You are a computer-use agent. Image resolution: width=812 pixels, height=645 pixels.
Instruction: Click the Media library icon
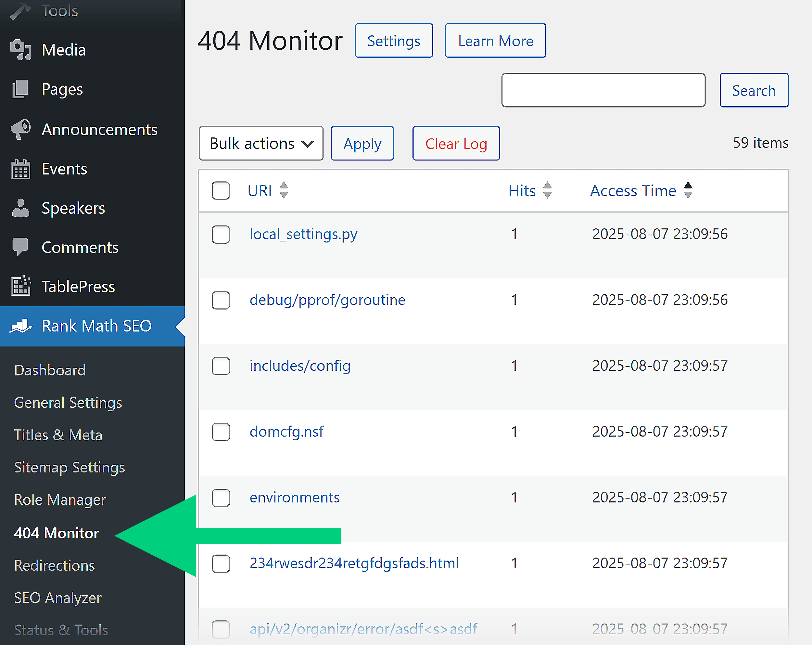(x=21, y=49)
